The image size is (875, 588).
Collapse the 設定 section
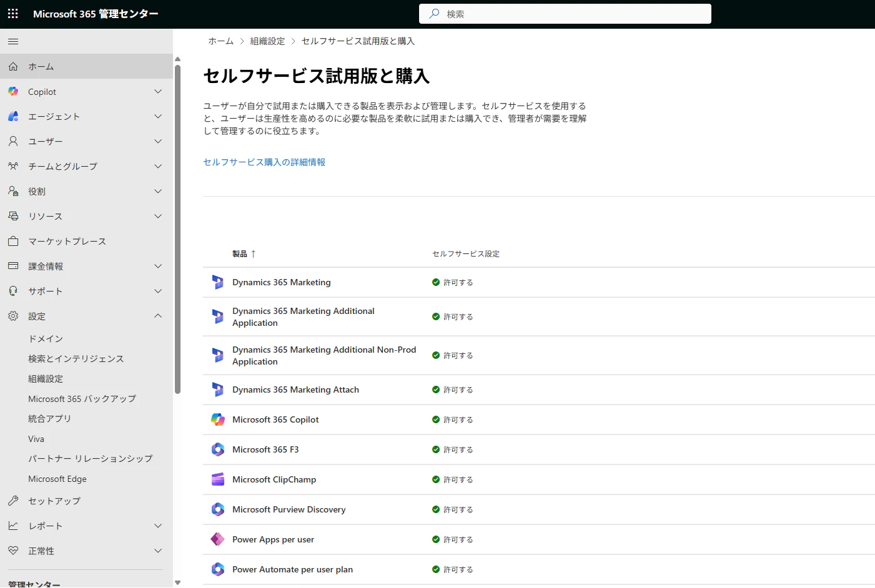click(x=158, y=316)
